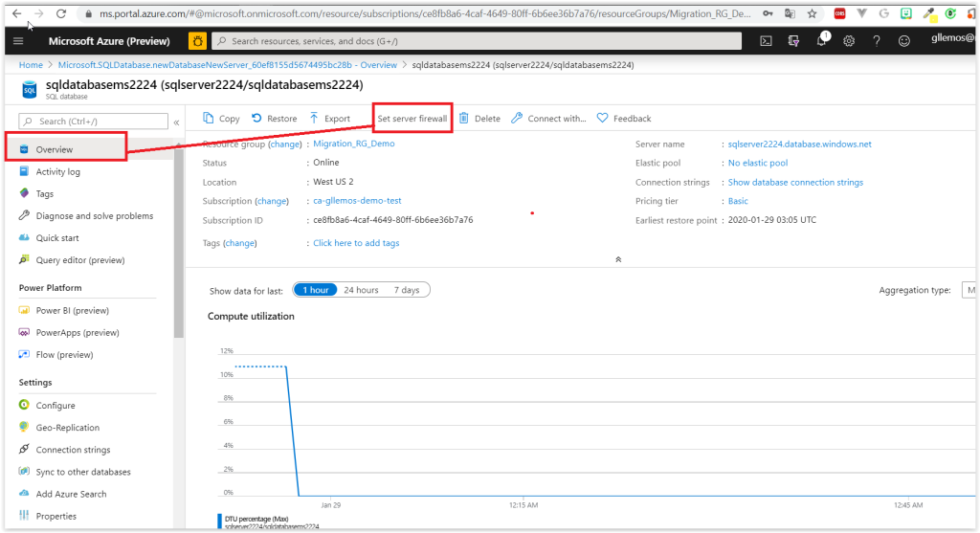Open Aggregation type dropdown

pos(969,290)
